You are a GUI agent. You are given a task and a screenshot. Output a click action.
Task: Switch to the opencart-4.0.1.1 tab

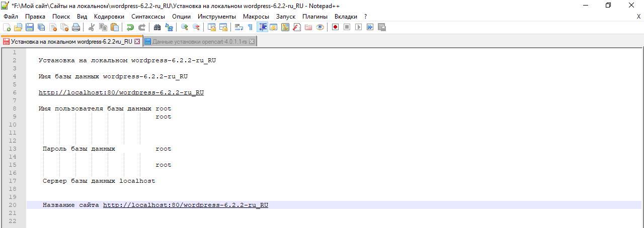(199, 42)
